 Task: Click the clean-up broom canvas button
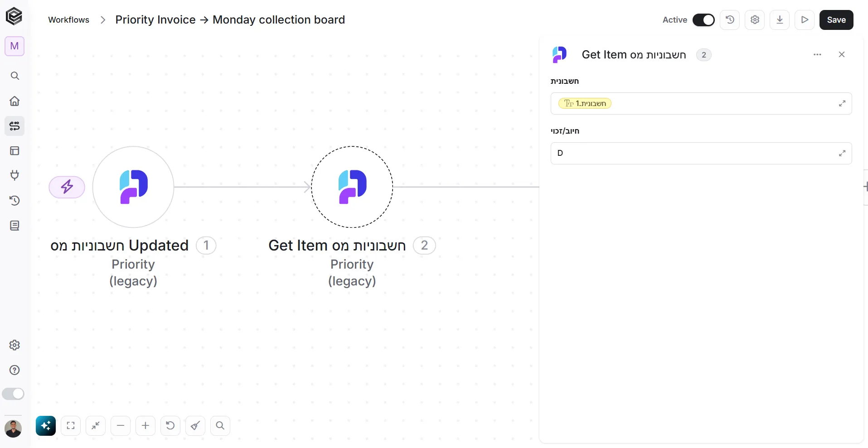[195, 426]
